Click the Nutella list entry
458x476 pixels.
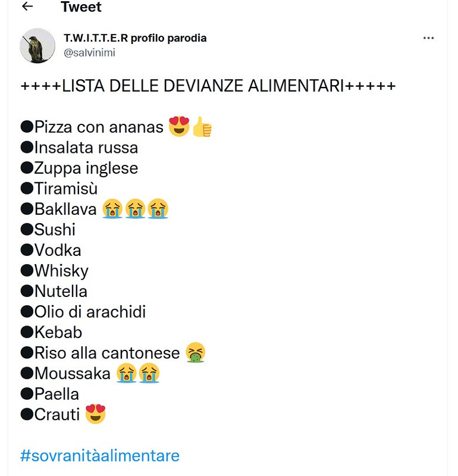pyautogui.click(x=61, y=291)
